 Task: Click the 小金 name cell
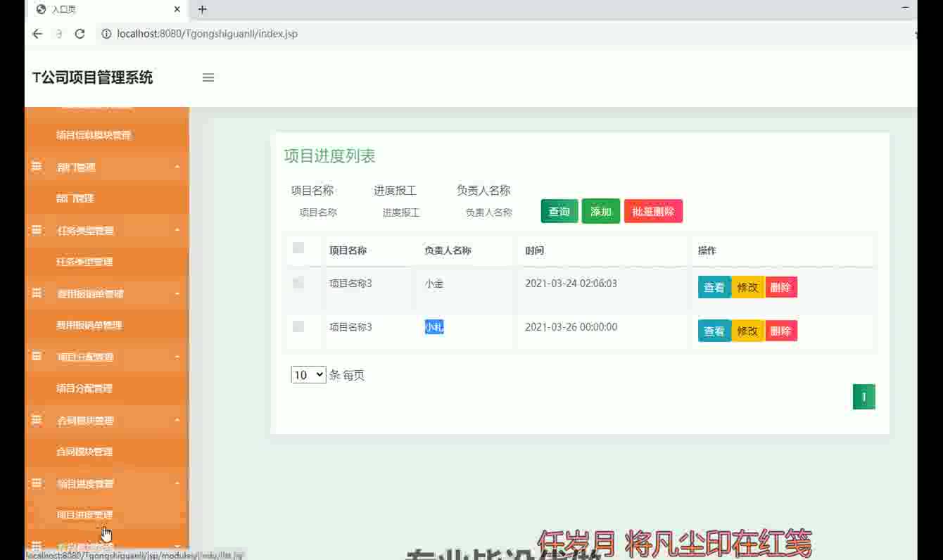(434, 284)
